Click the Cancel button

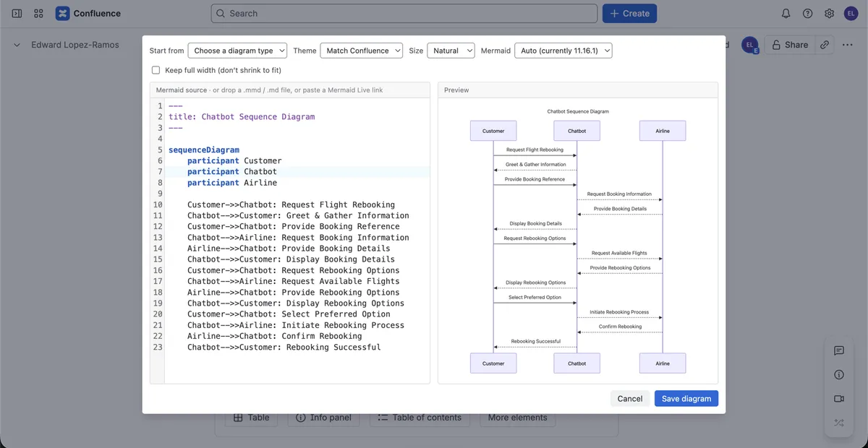click(629, 398)
